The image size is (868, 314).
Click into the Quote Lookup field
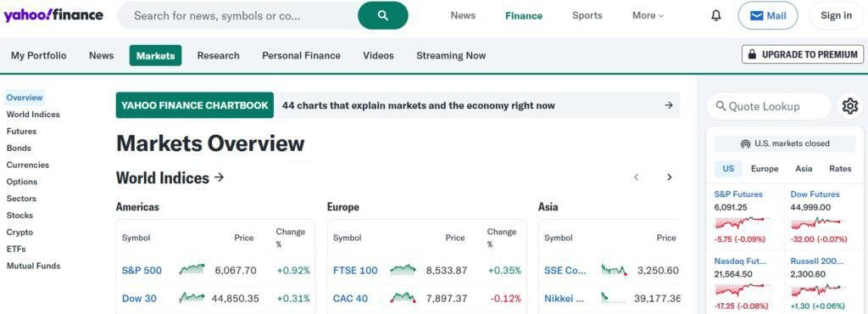click(769, 106)
